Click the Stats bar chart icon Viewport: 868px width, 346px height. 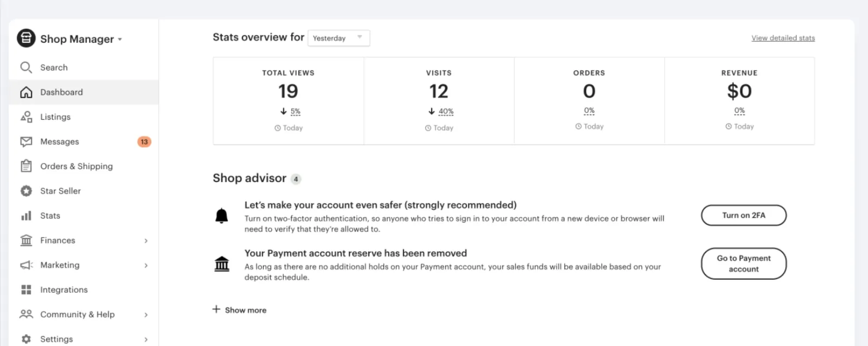[26, 216]
